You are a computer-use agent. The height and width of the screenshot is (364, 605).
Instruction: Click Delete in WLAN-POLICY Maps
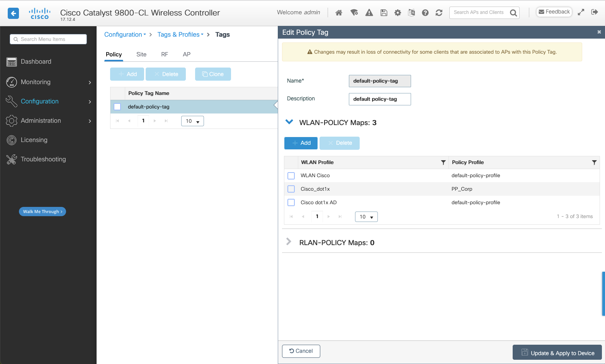(x=340, y=143)
